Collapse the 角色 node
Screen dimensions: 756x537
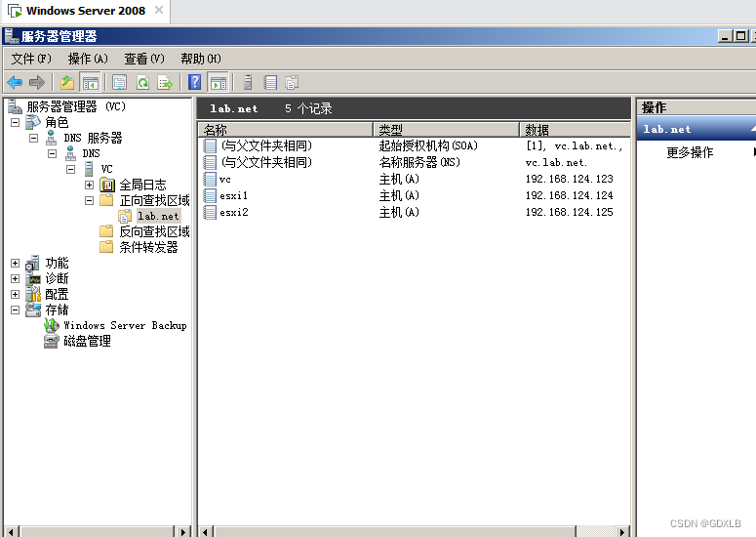click(x=15, y=123)
